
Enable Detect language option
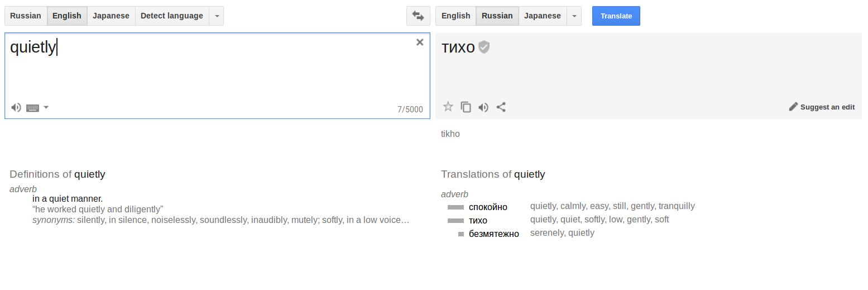[x=172, y=16]
